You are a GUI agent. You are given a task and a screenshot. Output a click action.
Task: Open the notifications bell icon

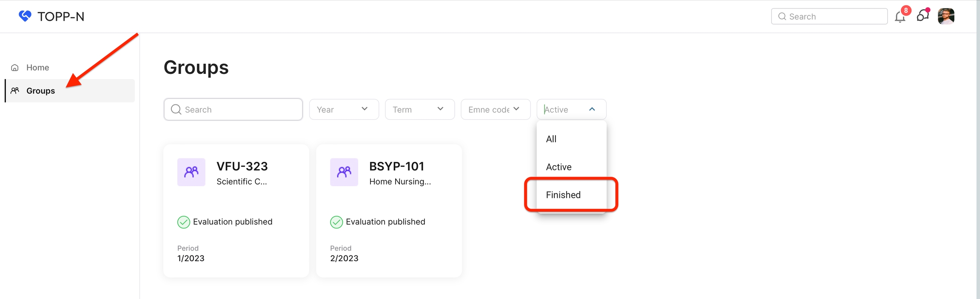pyautogui.click(x=900, y=17)
